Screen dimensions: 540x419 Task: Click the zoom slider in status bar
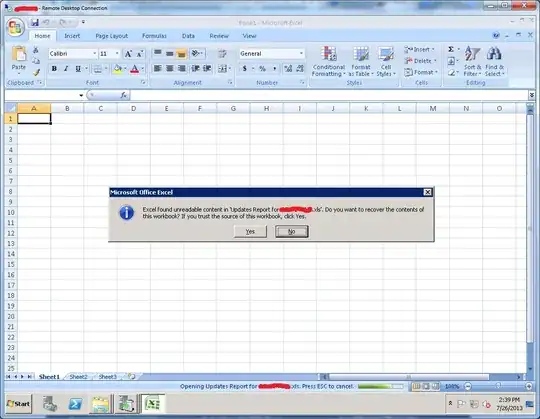[498, 387]
